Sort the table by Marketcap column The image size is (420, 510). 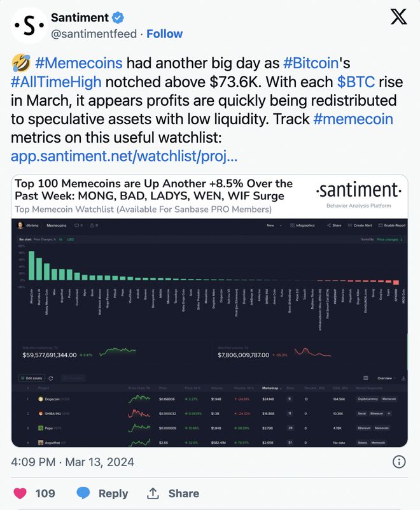point(270,388)
